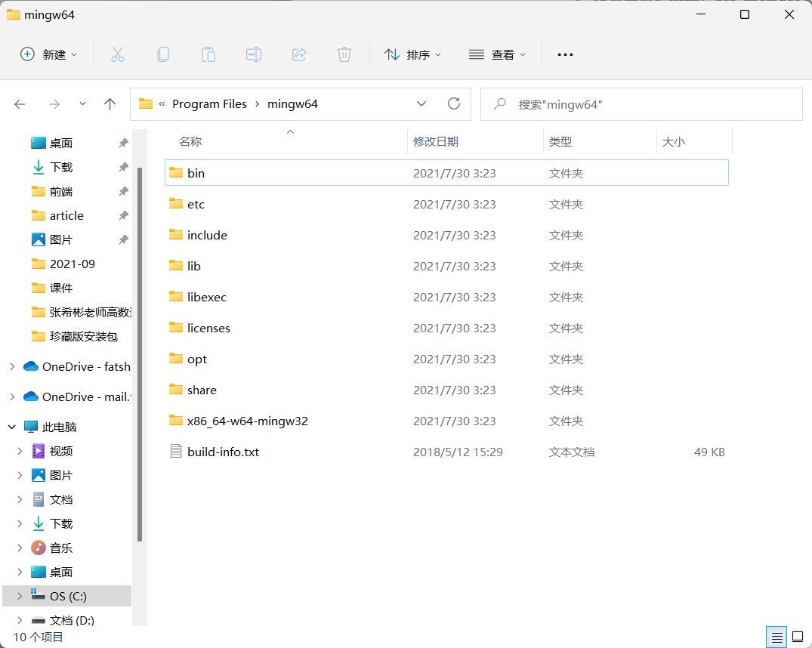Open 2021-09 in quick access
This screenshot has width=812, height=648.
click(73, 264)
